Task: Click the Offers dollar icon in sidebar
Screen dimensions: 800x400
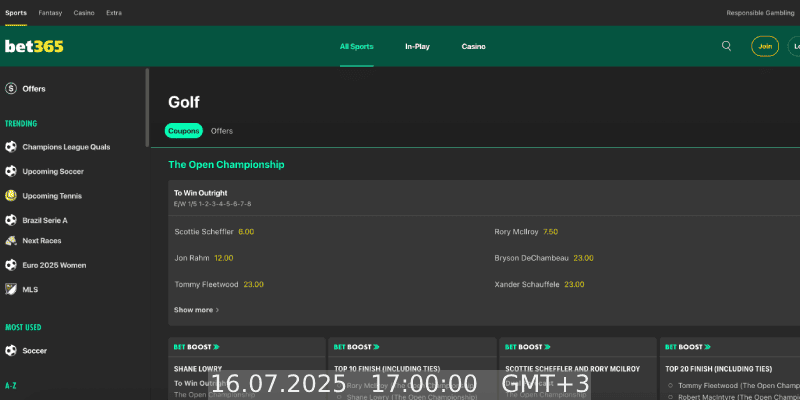Action: tap(11, 89)
